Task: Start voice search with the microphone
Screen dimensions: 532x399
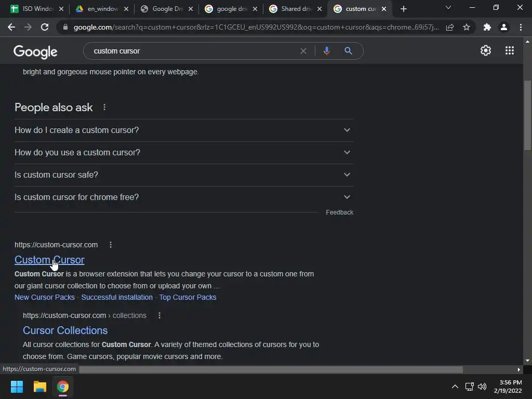Action: coord(326,51)
